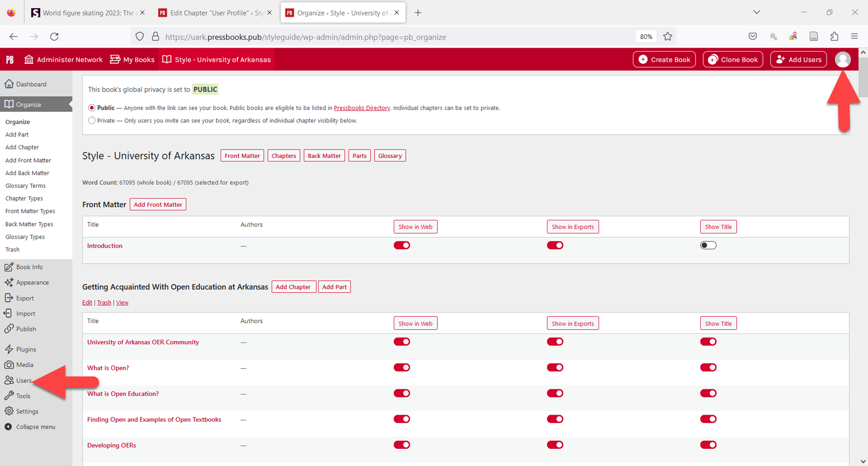The width and height of the screenshot is (868, 466).
Task: Click the tracking protection shield icon
Action: pyautogui.click(x=140, y=36)
